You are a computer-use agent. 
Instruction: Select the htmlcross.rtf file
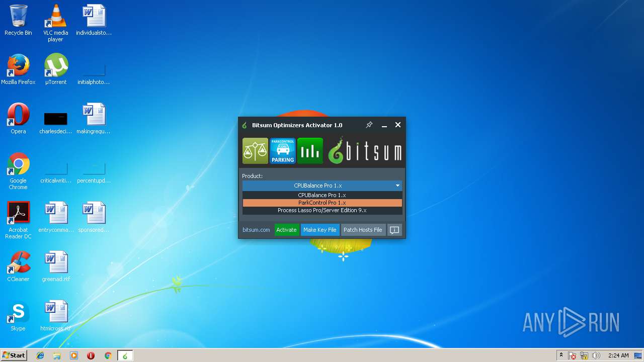point(55,316)
